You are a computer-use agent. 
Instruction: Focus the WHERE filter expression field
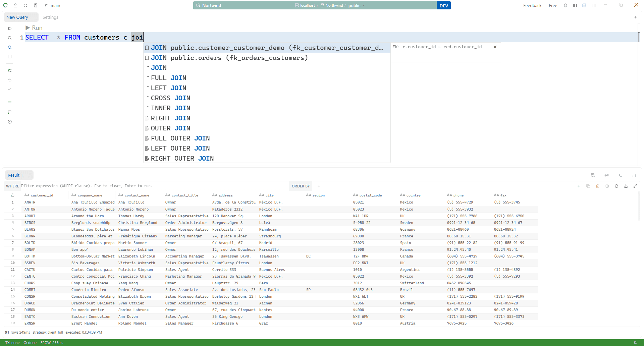point(154,186)
